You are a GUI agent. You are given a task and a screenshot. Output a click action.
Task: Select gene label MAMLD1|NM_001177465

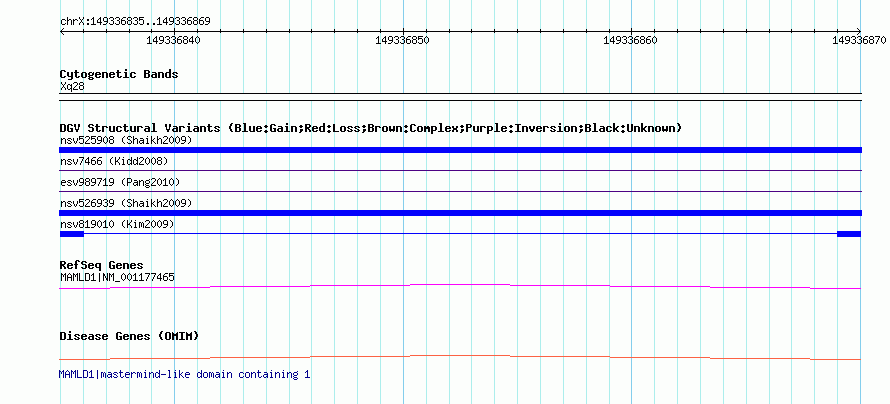click(117, 277)
